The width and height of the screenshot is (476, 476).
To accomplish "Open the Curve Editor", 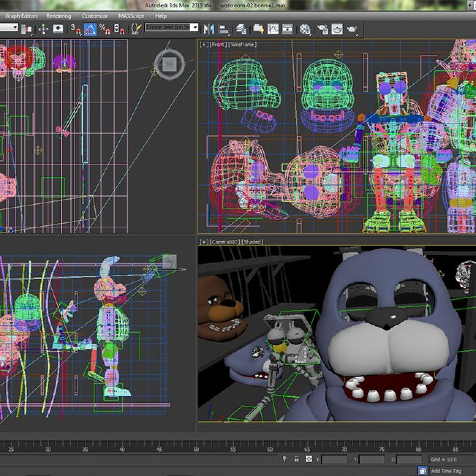I will [273, 29].
